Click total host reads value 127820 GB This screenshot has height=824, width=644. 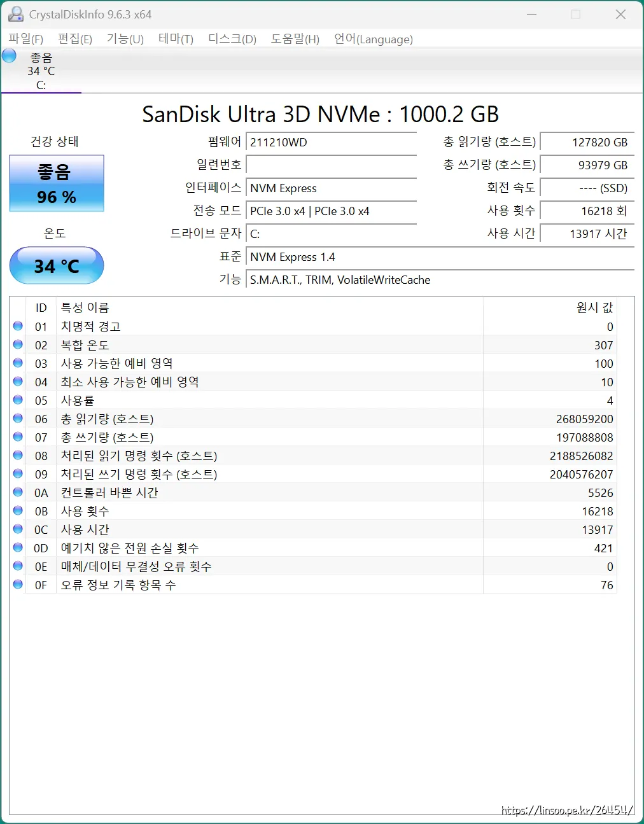[x=587, y=143]
